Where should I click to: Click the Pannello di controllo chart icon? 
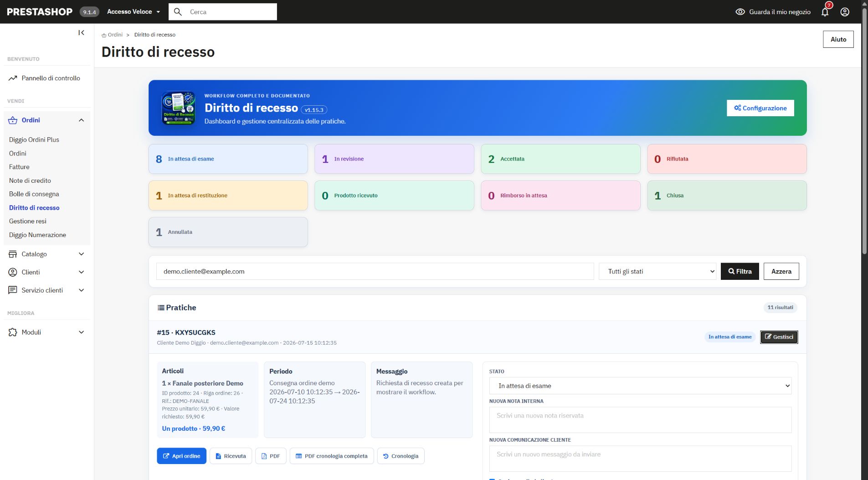click(x=13, y=78)
